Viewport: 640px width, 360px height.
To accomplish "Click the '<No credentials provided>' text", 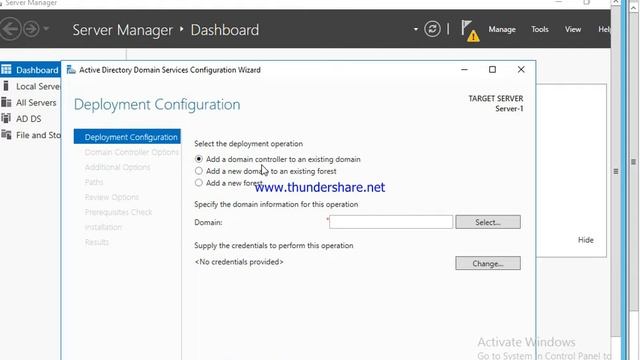I will (239, 262).
